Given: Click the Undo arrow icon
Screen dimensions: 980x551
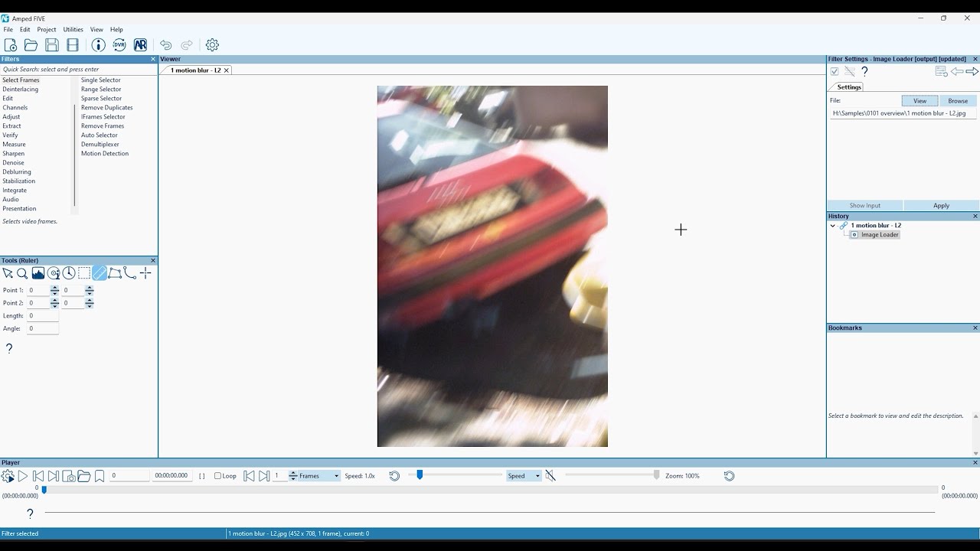Looking at the screenshot, I should pos(165,45).
